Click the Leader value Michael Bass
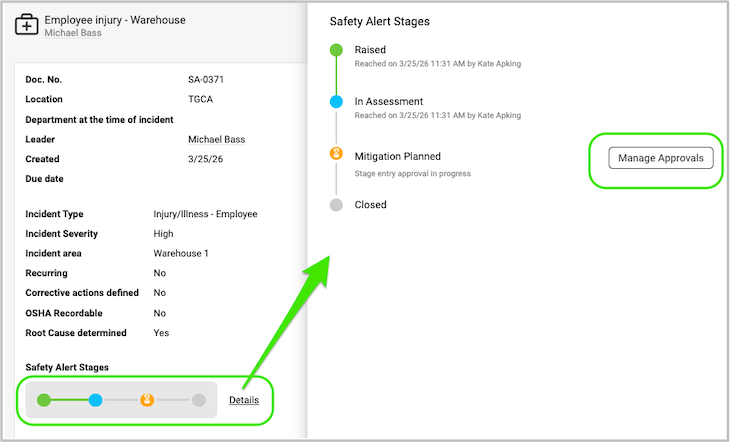 click(x=216, y=139)
